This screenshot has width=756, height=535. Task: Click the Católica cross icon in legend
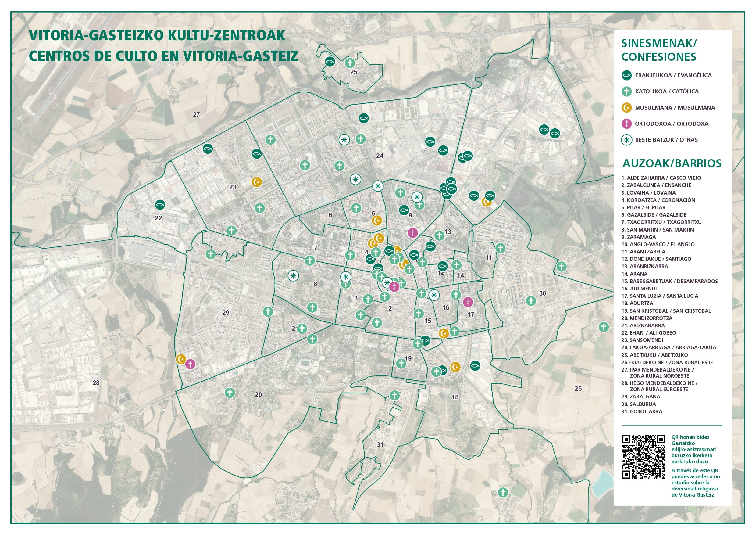click(x=626, y=91)
